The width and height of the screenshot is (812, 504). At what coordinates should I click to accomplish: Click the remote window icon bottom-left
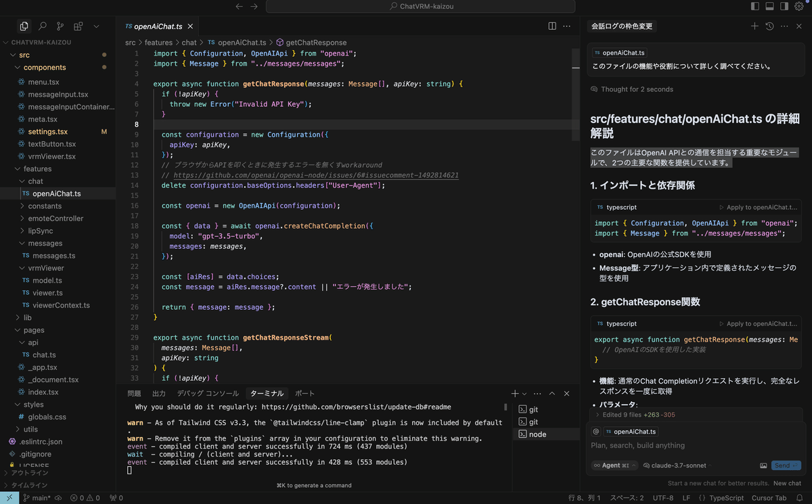point(8,497)
